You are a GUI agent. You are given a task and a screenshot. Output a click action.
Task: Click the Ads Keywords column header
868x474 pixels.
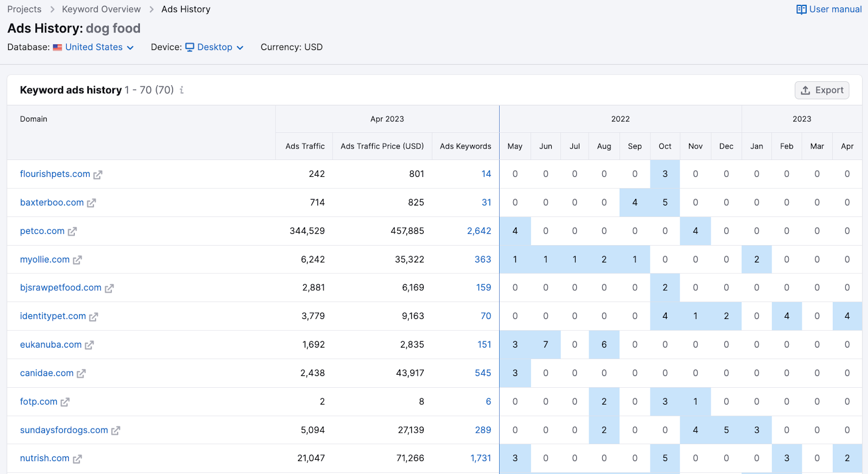(x=465, y=146)
